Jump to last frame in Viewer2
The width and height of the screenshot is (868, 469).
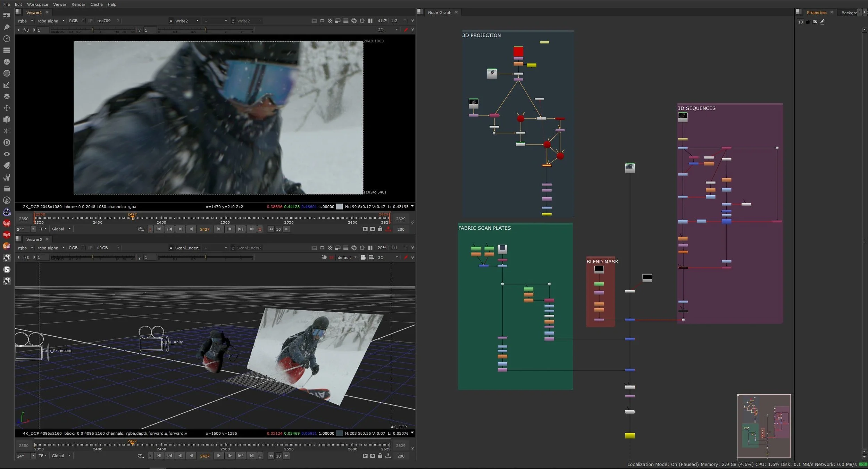coord(251,456)
